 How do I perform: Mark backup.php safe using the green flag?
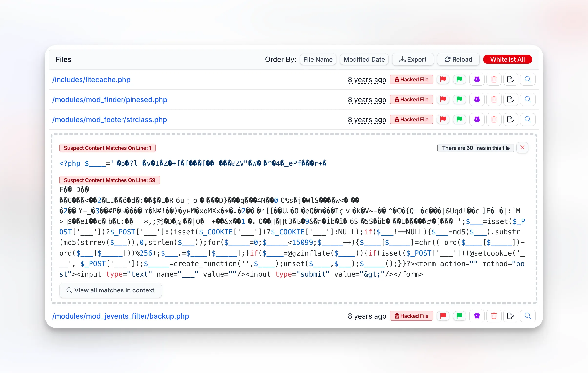[460, 316]
